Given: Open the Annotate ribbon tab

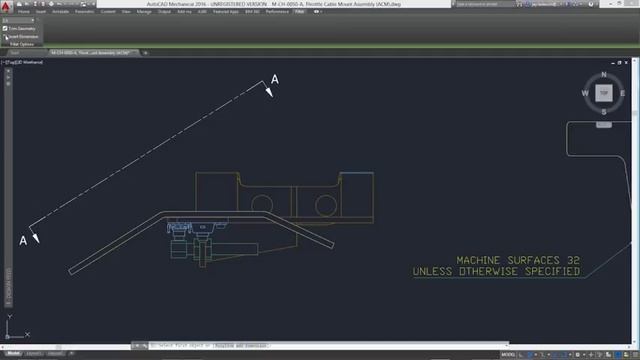Looking at the screenshot, I should point(60,12).
